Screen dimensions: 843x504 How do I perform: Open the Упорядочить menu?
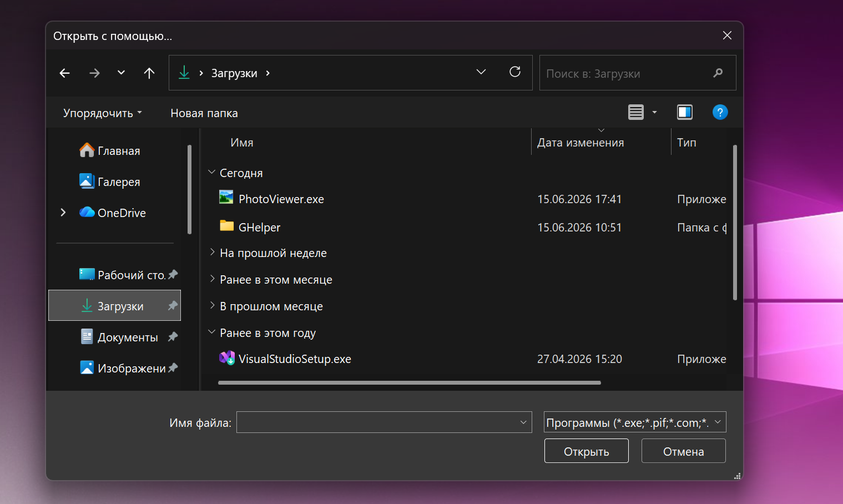103,113
